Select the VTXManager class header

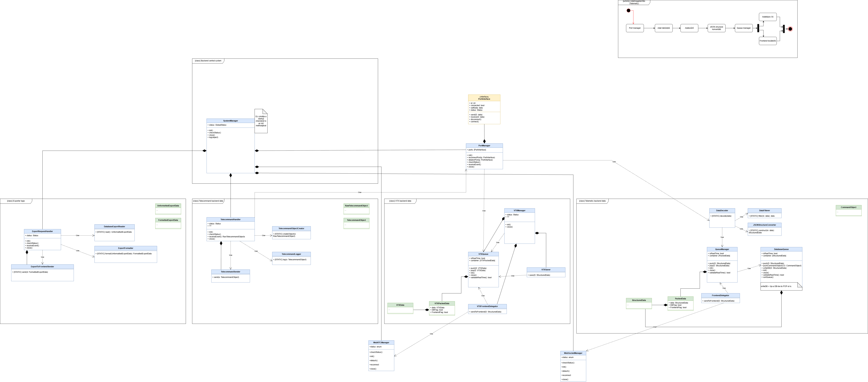click(519, 210)
